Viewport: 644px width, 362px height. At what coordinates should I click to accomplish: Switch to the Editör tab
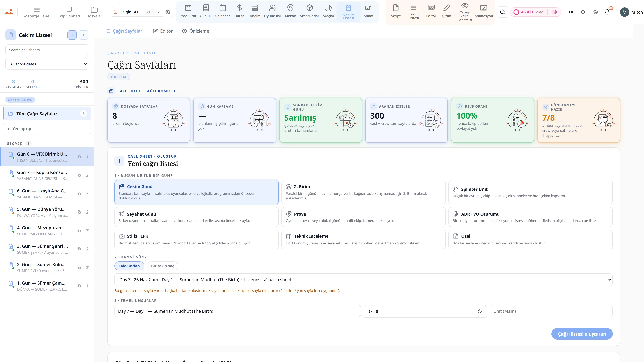click(x=163, y=31)
